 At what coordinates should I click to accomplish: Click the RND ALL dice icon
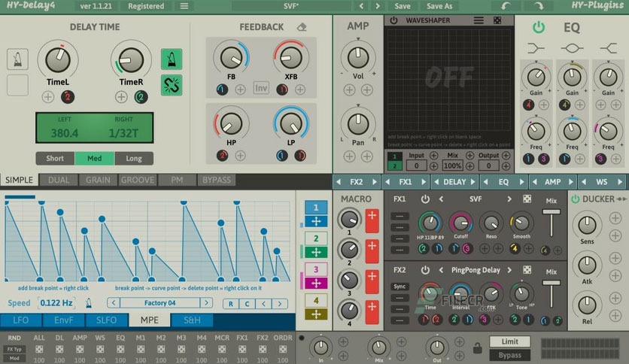point(39,349)
